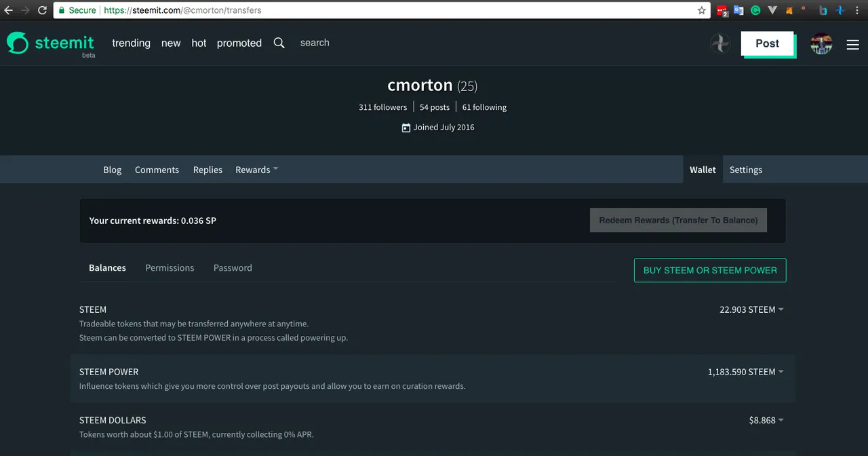Open the blue letter 'b' extension icon
The image size is (868, 456).
pyautogui.click(x=823, y=10)
